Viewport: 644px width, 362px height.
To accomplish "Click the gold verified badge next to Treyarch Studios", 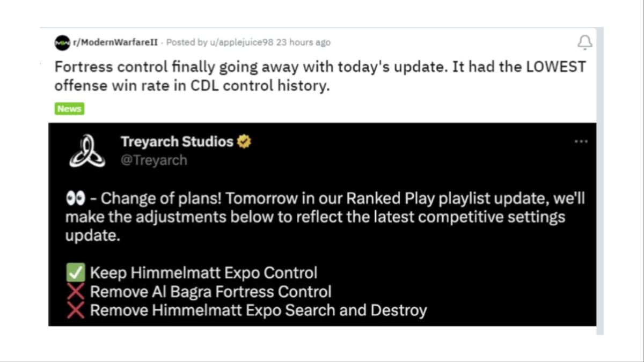I will 244,141.
